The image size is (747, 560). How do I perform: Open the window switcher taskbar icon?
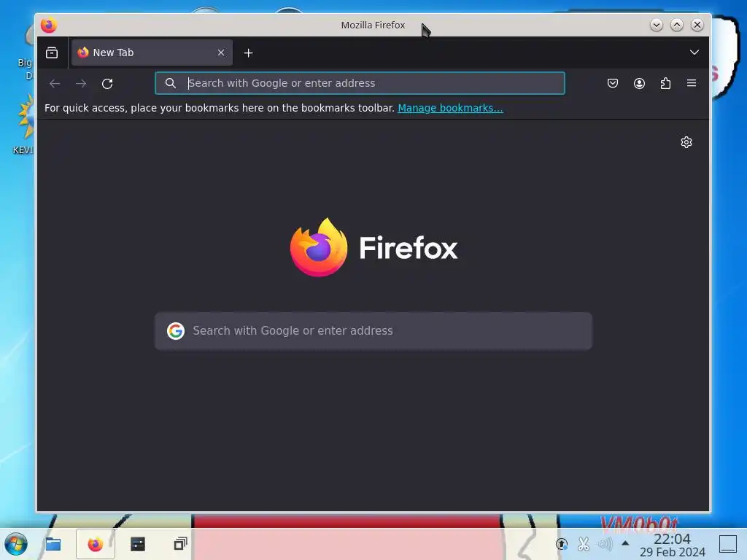[180, 543]
